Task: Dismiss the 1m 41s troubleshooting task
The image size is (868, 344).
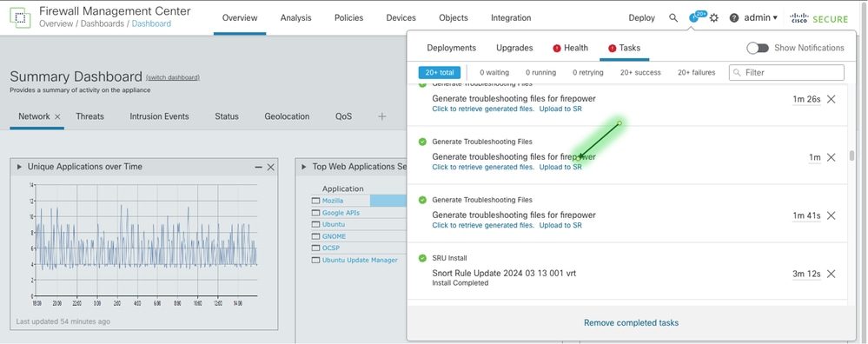Action: point(831,215)
